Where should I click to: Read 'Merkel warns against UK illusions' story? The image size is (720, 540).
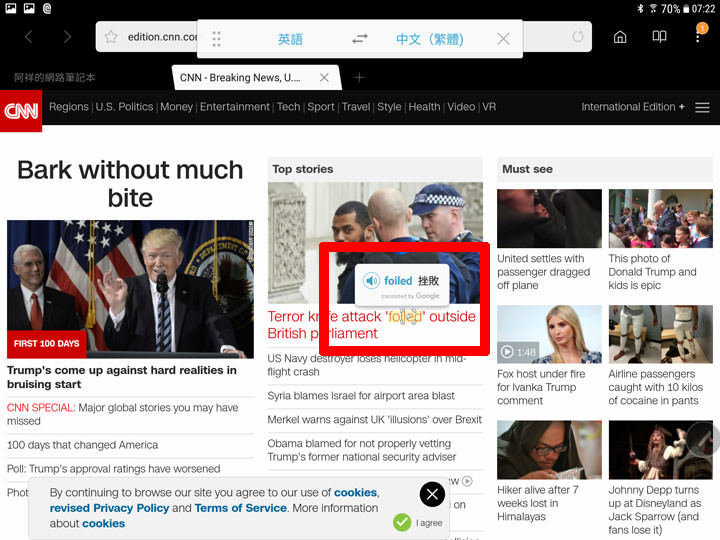374,420
